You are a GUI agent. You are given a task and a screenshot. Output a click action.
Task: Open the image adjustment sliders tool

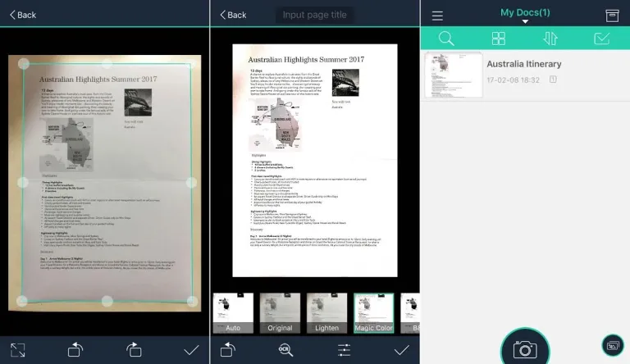[344, 349]
